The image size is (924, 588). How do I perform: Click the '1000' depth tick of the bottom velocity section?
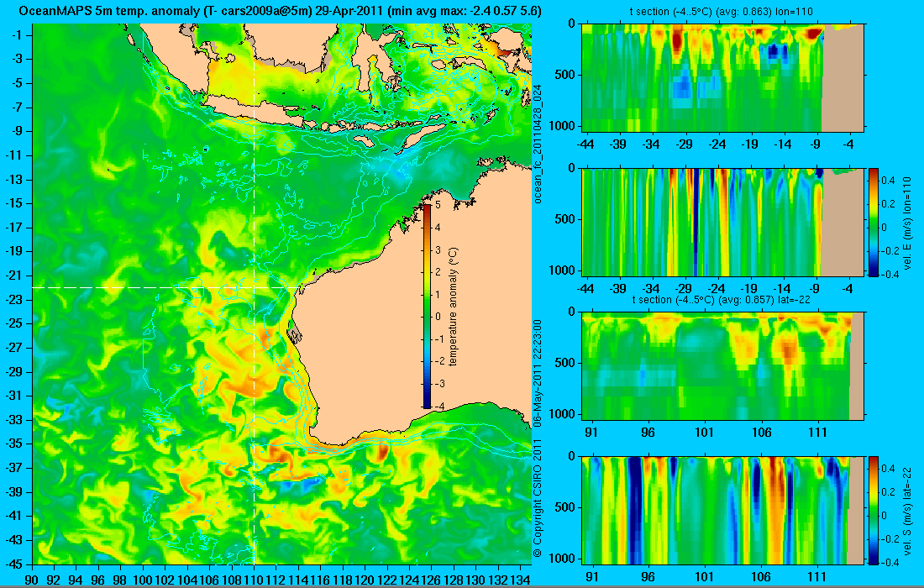point(564,558)
